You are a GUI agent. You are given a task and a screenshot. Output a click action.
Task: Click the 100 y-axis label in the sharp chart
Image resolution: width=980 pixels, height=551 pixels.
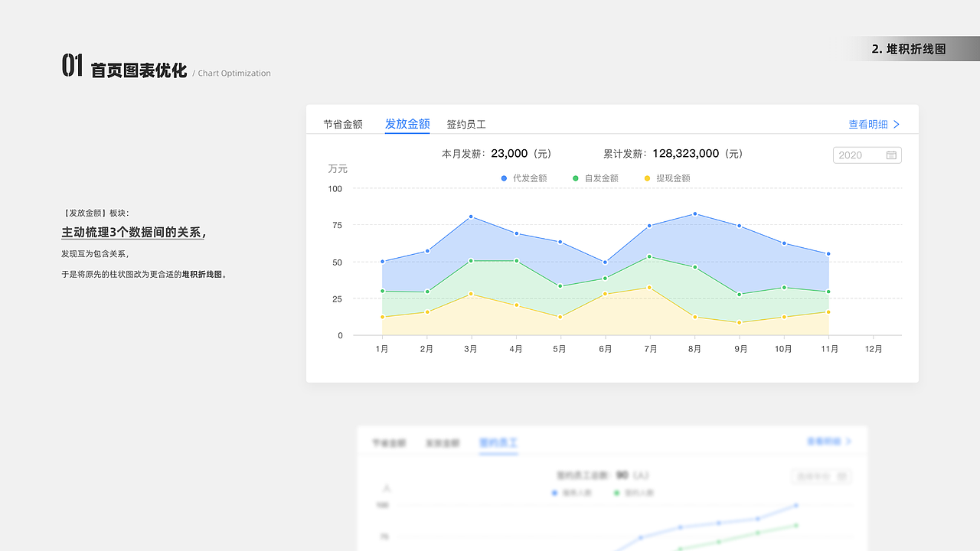tap(335, 188)
